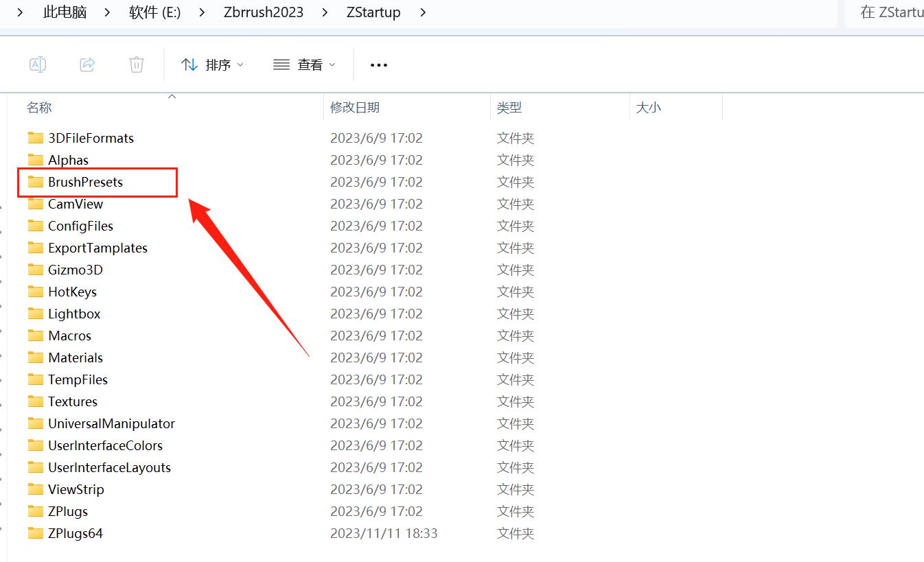Select the BrushPresets folder icon
The image size is (924, 562).
(36, 182)
